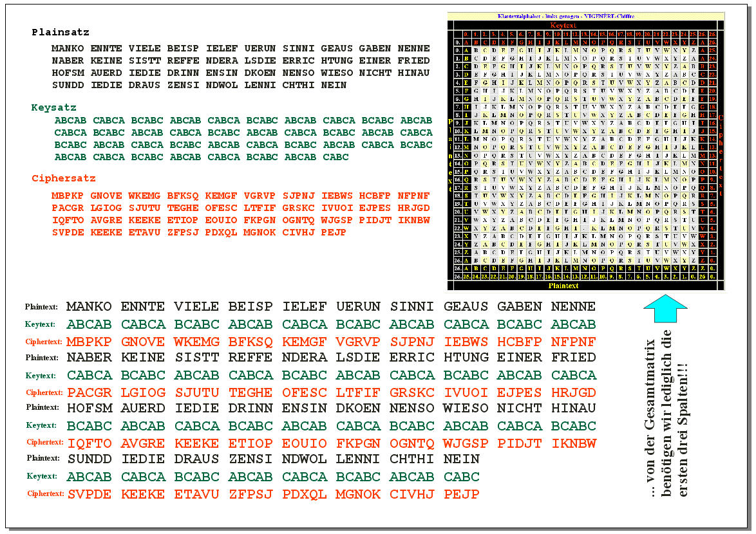Select the orange Ciphersatz heading
The width and height of the screenshot is (756, 534).
64,178
